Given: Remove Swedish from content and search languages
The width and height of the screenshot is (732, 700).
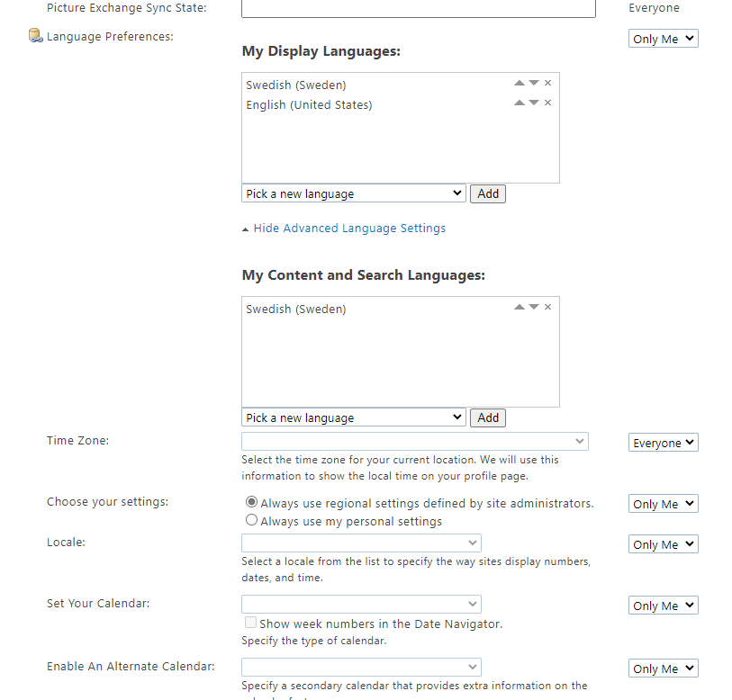Looking at the screenshot, I should coord(548,307).
